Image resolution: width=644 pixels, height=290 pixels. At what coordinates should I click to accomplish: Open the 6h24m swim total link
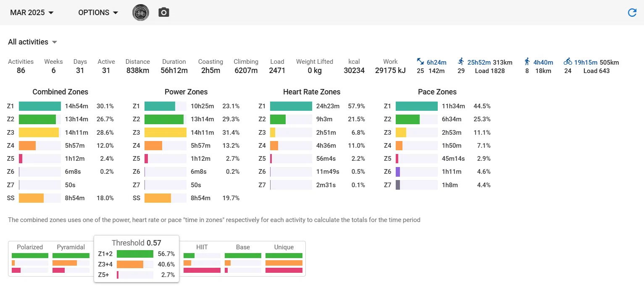tap(436, 63)
